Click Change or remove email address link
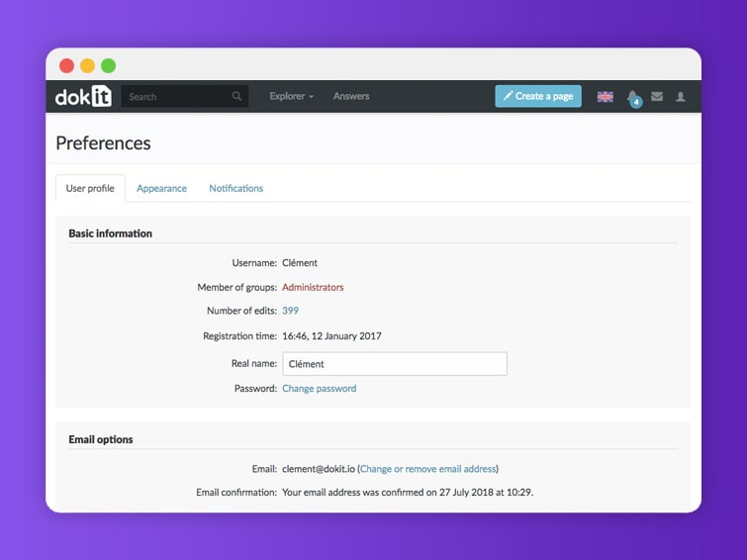The image size is (747, 560). (x=427, y=469)
